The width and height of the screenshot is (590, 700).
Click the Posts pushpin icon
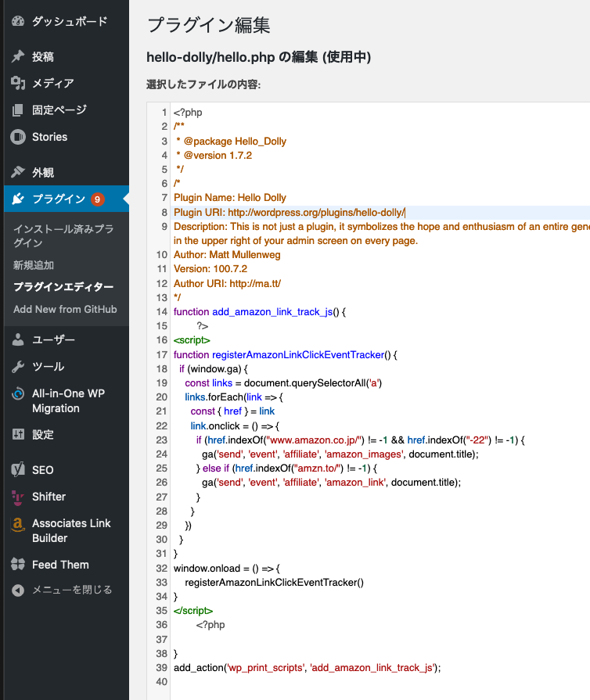[18, 57]
